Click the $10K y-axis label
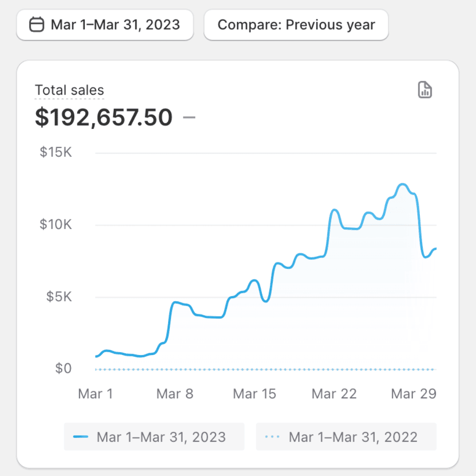 (56, 224)
